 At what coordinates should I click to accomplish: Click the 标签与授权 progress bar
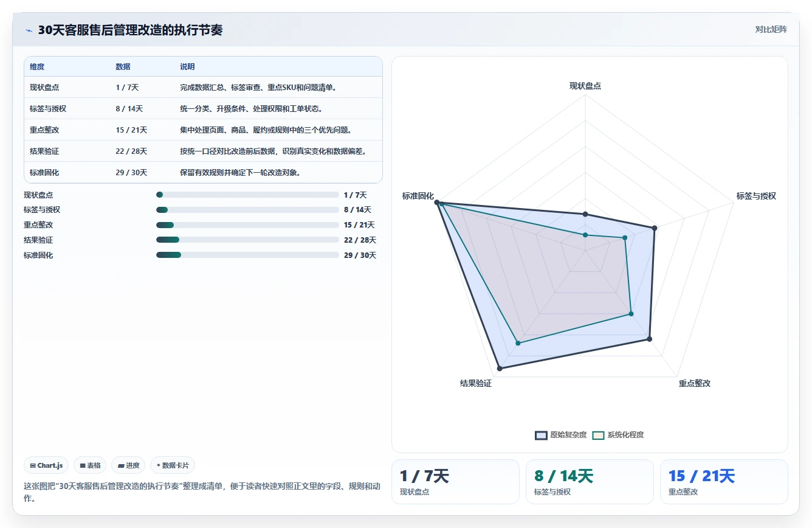pyautogui.click(x=247, y=210)
